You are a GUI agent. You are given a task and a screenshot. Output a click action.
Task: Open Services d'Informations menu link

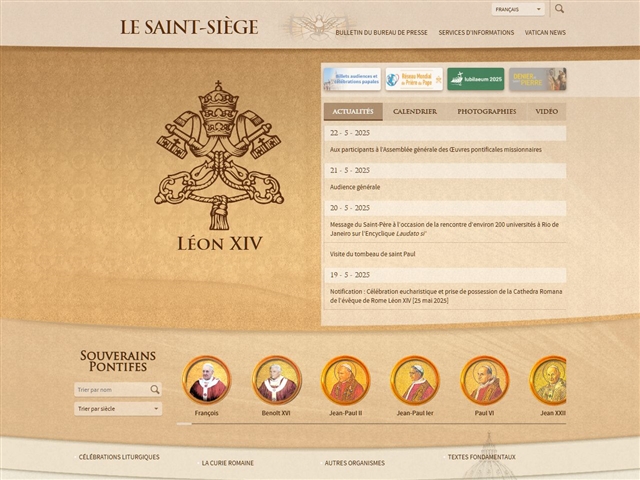tap(476, 33)
